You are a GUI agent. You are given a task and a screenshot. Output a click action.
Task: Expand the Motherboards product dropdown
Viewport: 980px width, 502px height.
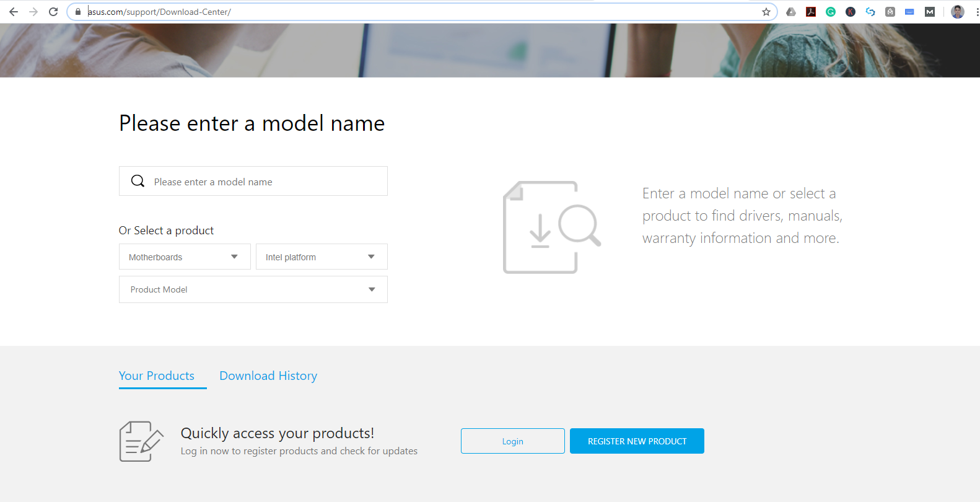185,257
